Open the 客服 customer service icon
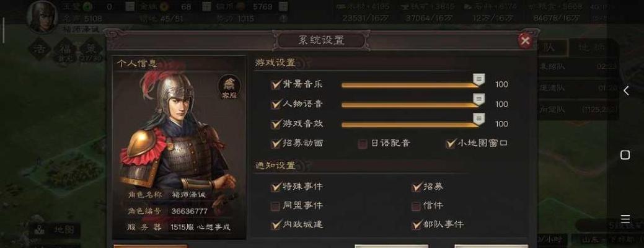 coord(229,87)
